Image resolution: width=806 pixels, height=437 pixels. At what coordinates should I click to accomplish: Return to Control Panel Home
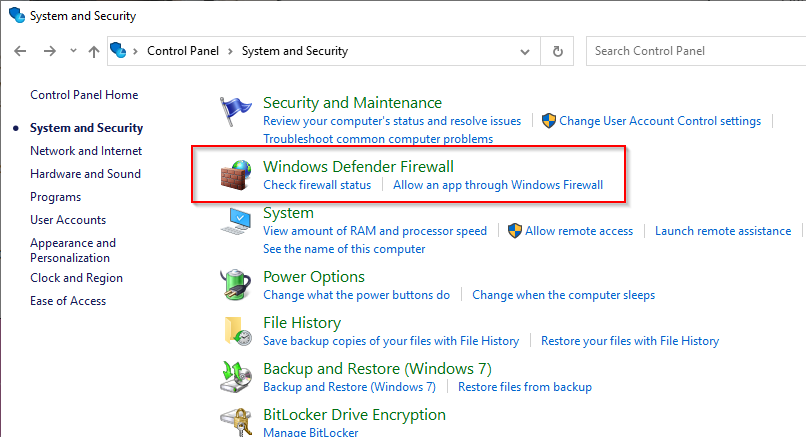coord(84,95)
